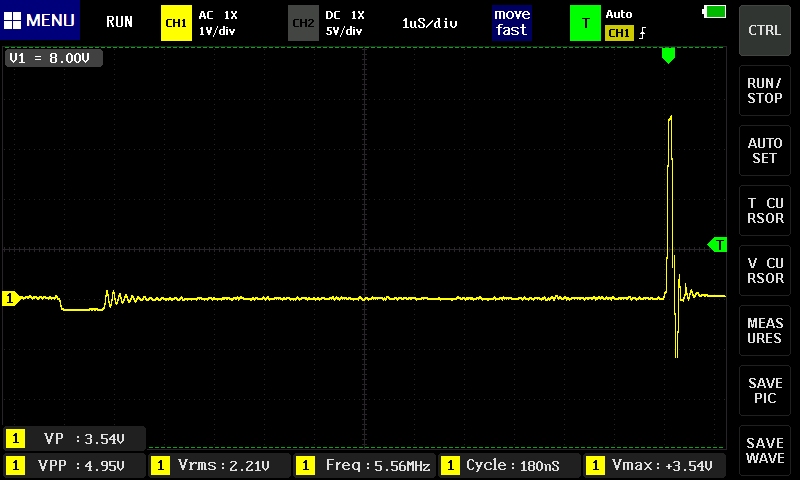Screen dimensions: 800x480
Task: Click the green trigger level marker on right edge
Action: (717, 245)
